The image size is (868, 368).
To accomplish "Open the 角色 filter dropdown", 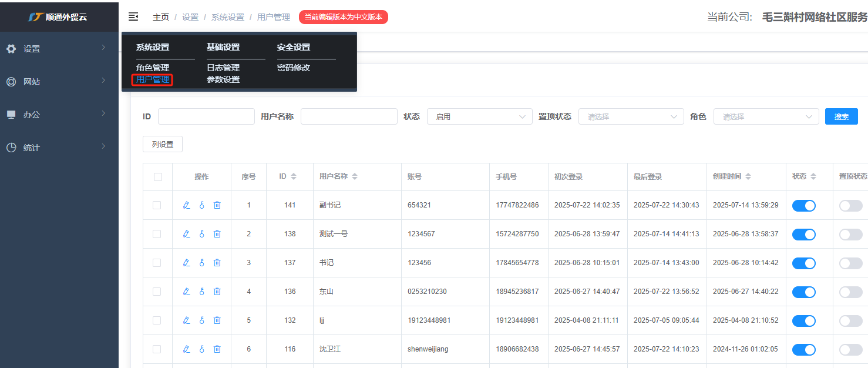I will coord(766,116).
